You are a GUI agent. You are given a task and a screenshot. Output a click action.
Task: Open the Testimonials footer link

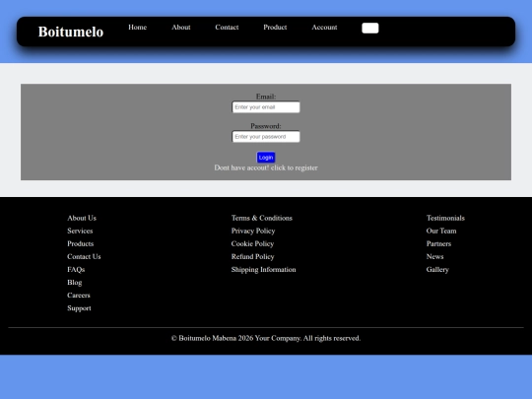445,218
